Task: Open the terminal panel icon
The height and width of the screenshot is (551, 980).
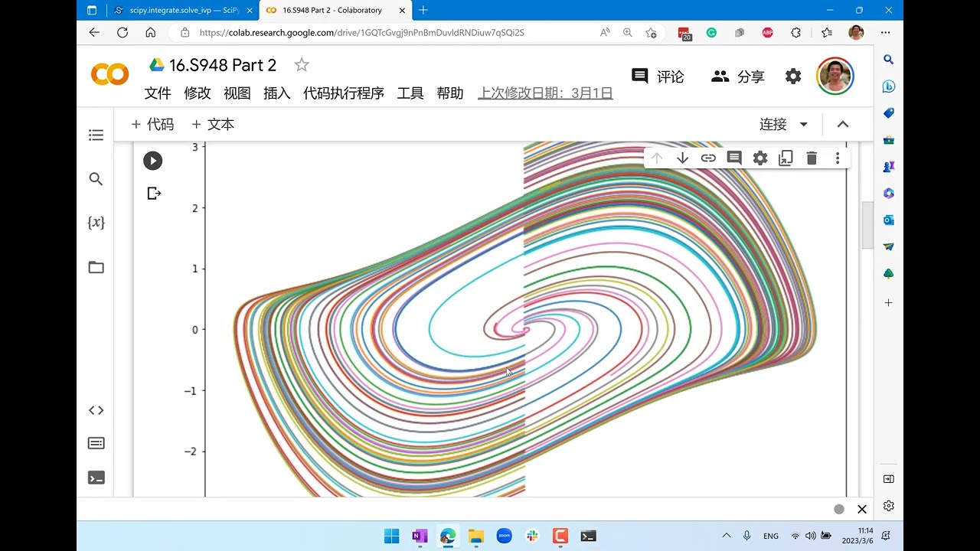Action: coord(96,478)
